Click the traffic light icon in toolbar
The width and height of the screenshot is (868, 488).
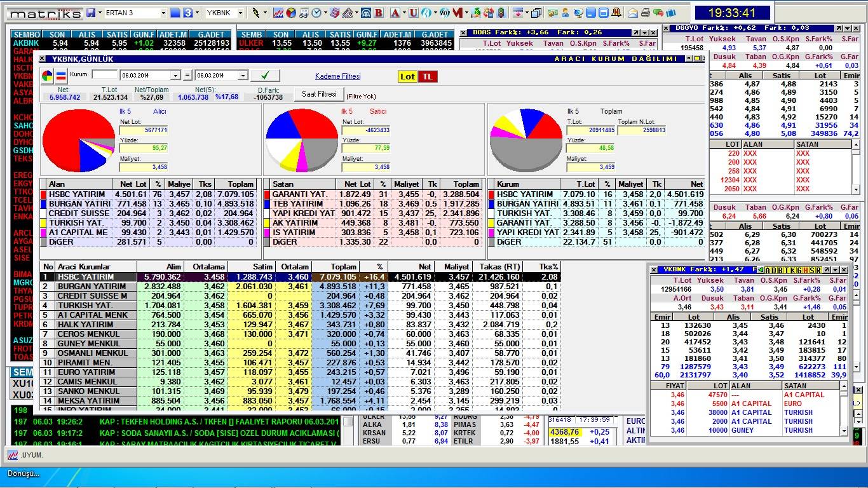coord(501,13)
